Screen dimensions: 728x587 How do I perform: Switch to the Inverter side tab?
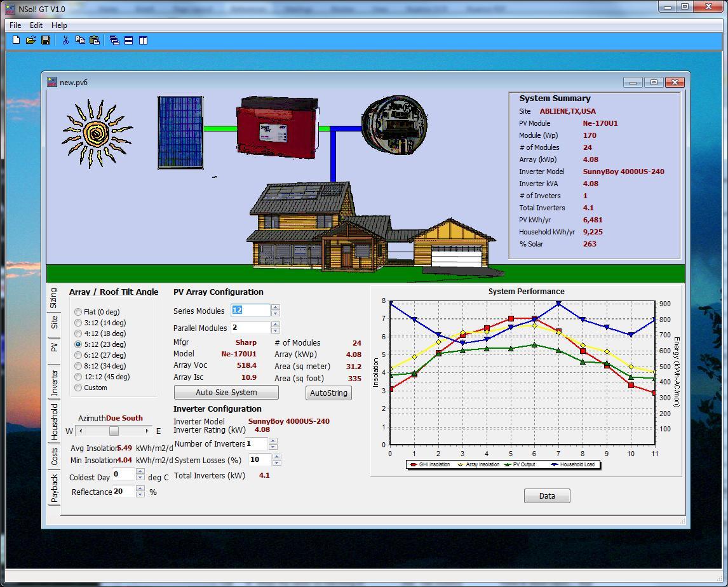[55, 382]
